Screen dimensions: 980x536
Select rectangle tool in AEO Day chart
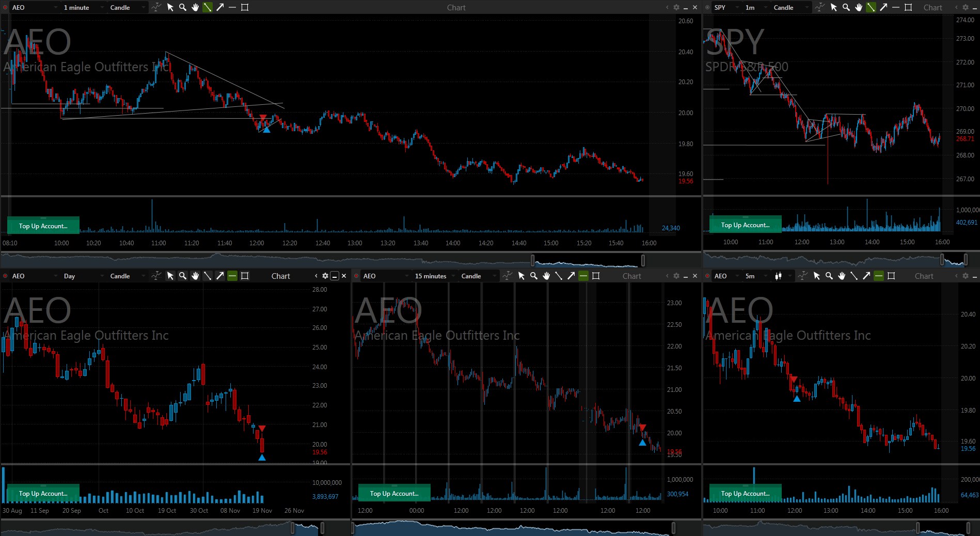[x=245, y=276]
